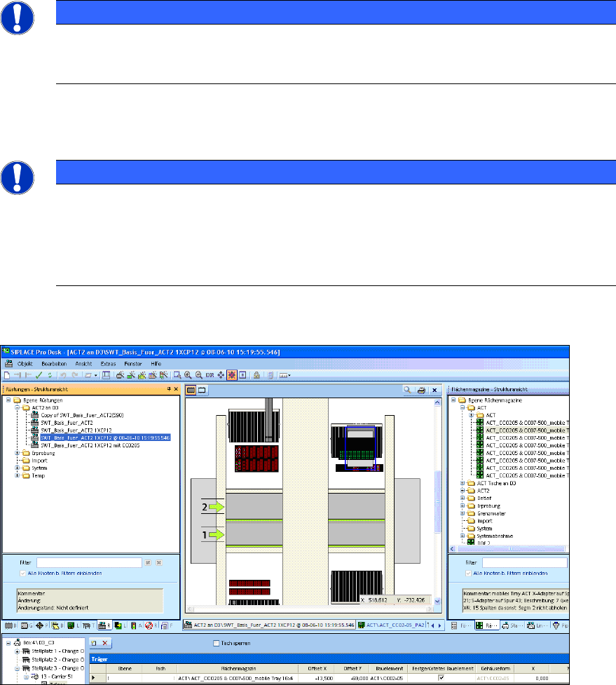Click the scroll tabs left arrow
The image size is (616, 685).
(432, 625)
